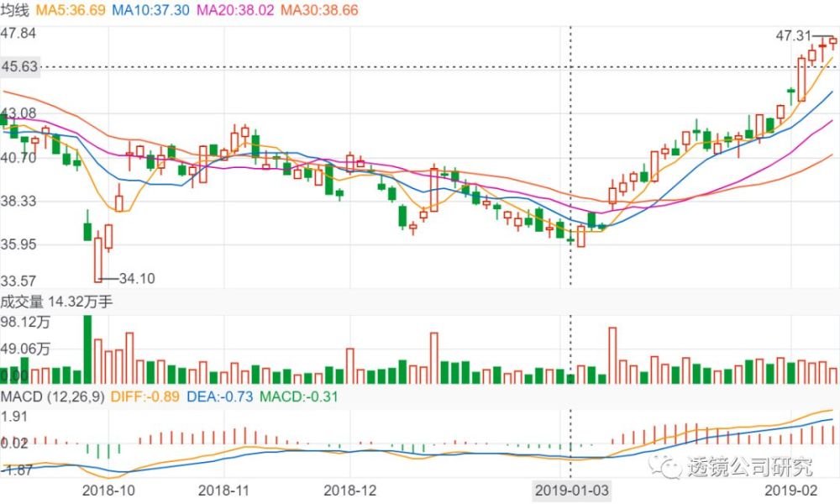Click the 2018-12 date axis label
840x504 pixels.
point(350,490)
